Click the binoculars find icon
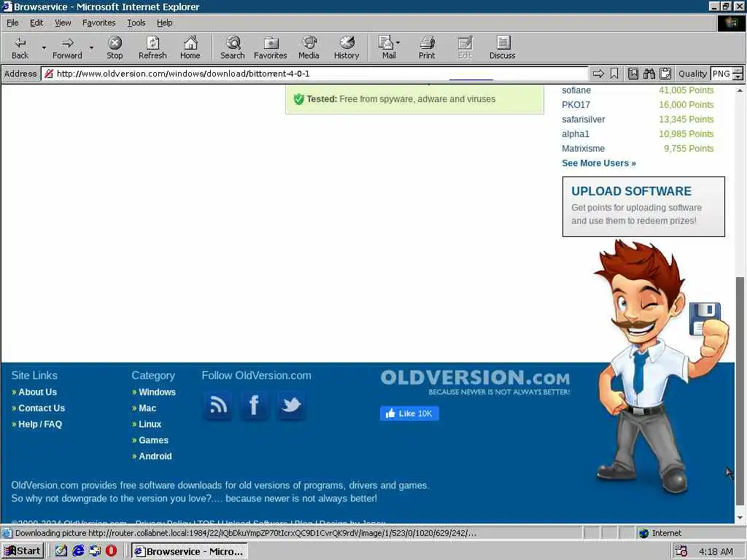This screenshot has width=747, height=560. coord(649,74)
